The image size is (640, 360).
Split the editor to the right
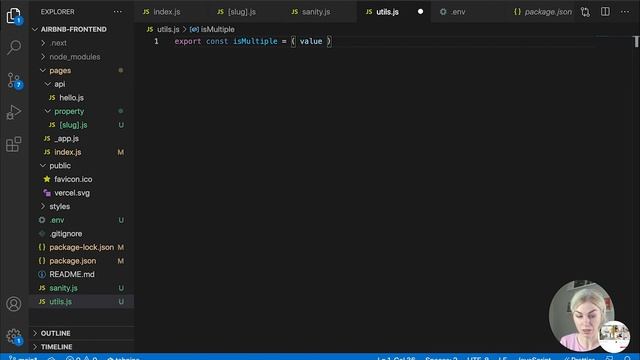pos(605,12)
